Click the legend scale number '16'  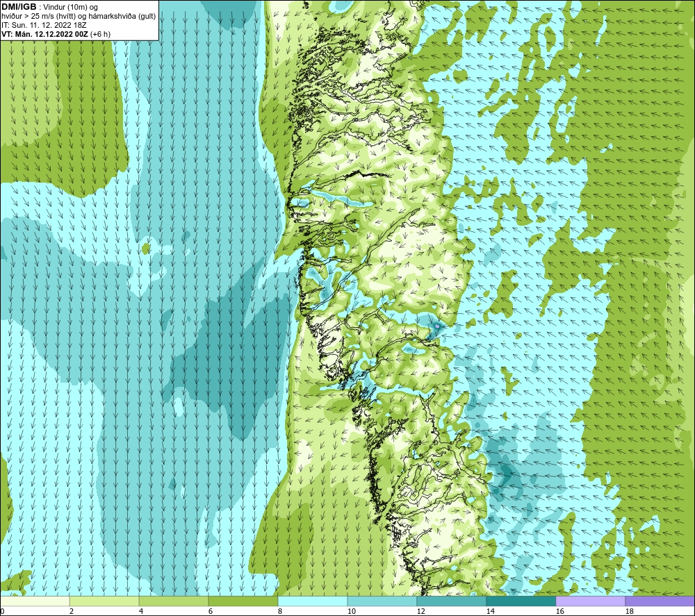point(559,612)
